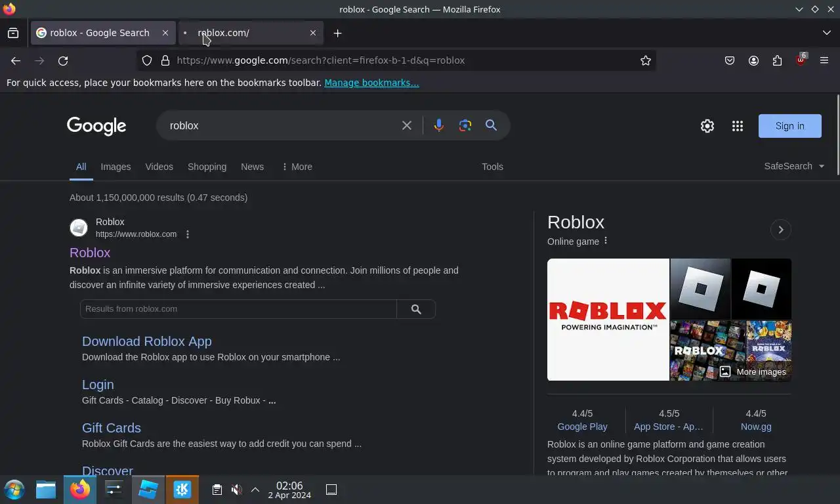This screenshot has width=840, height=504.
Task: Open the Roblox main result link
Action: pos(90,253)
